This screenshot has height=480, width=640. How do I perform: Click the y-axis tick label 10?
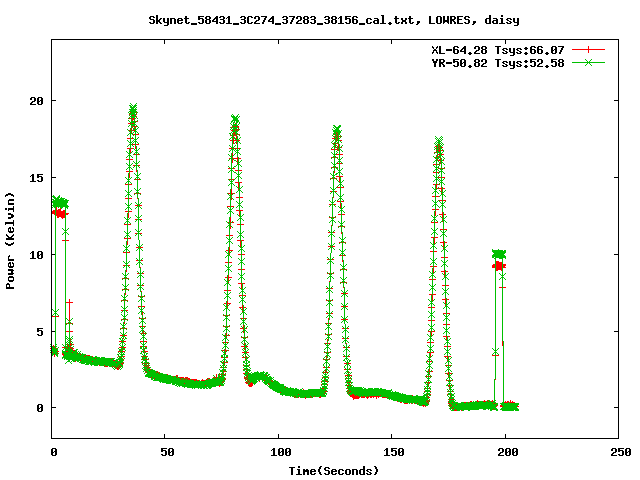tap(36, 255)
